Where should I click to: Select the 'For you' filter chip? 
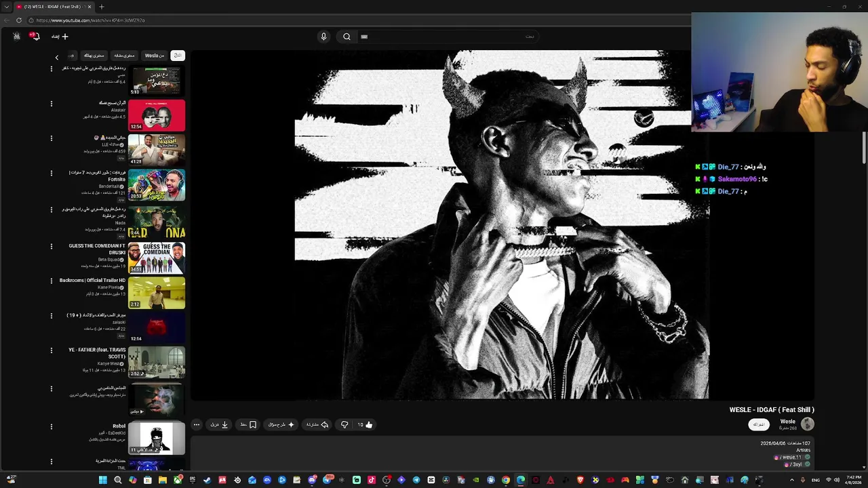pos(94,56)
